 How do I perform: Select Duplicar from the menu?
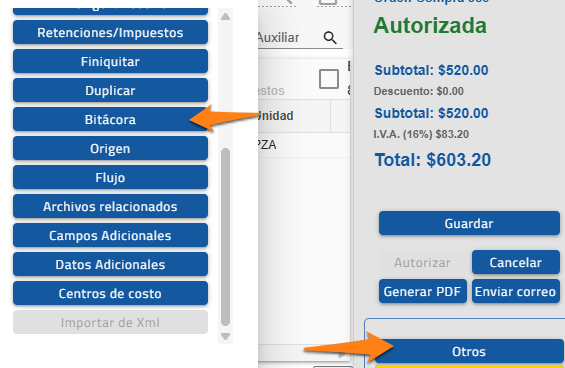pos(110,90)
